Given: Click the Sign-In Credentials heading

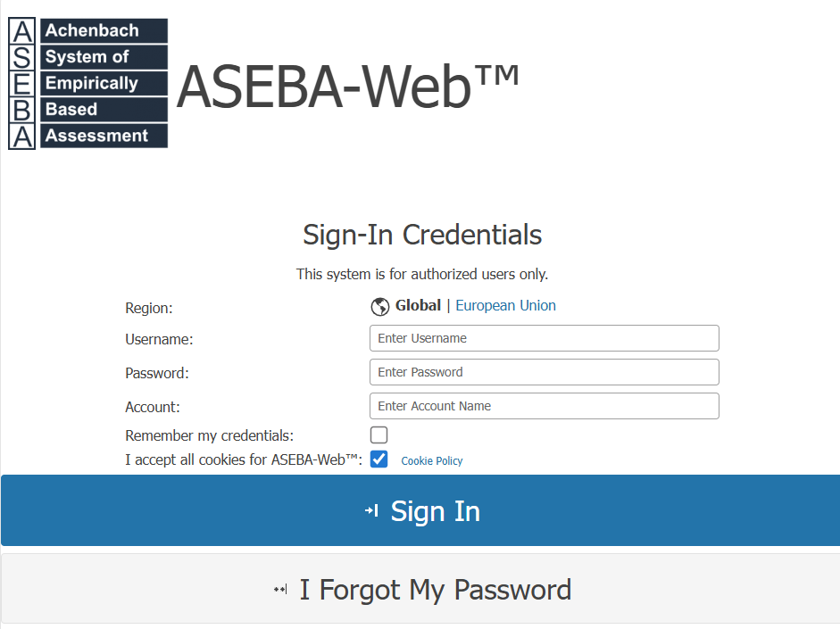Looking at the screenshot, I should 422,235.
